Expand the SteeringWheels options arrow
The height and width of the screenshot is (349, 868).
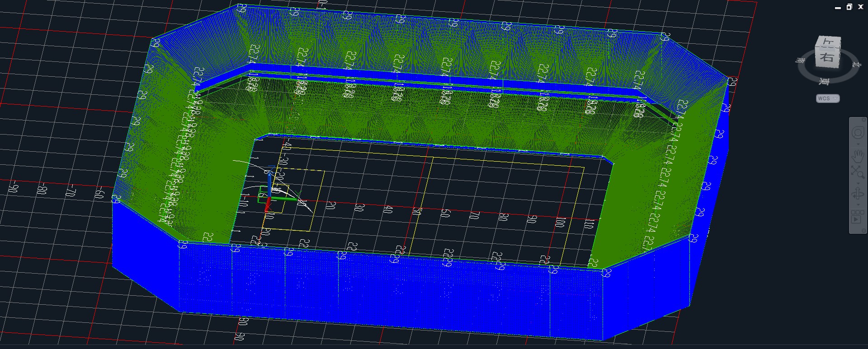(858, 143)
